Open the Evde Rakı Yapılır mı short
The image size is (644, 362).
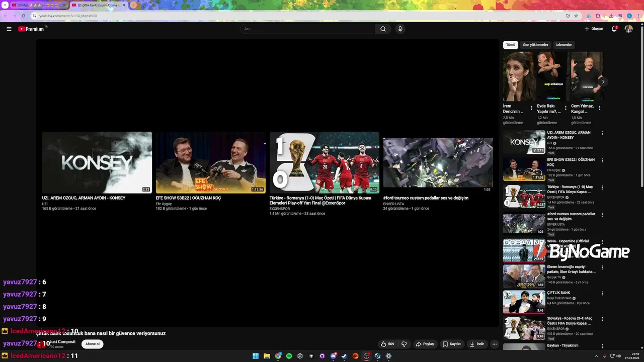[552, 76]
